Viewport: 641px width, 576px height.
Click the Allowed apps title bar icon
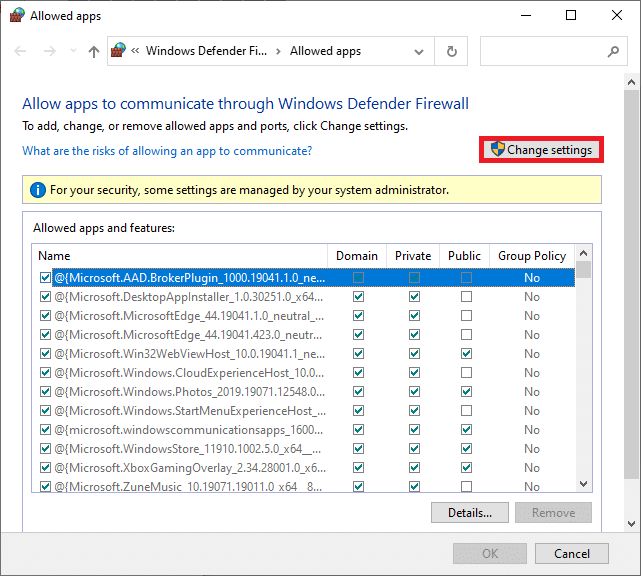pyautogui.click(x=16, y=16)
